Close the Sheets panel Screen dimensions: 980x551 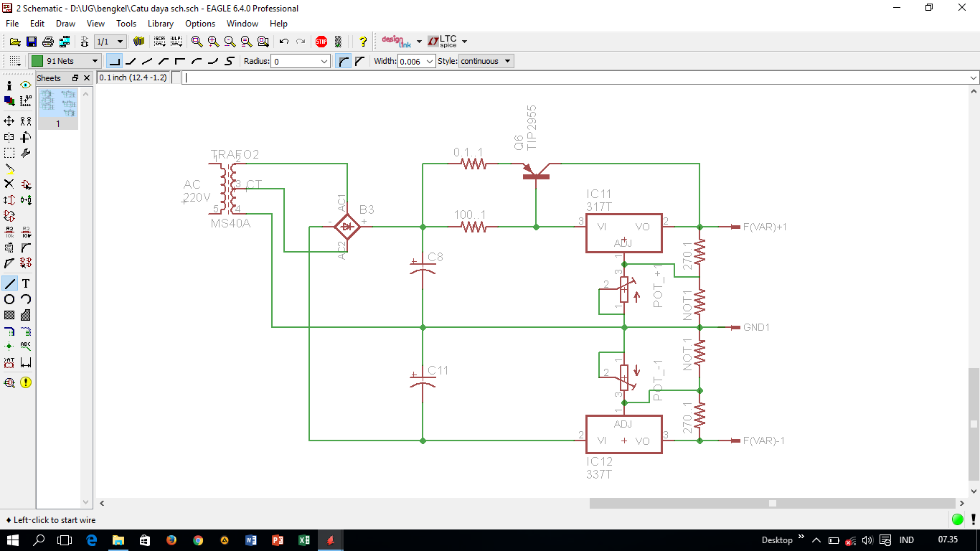[87, 77]
